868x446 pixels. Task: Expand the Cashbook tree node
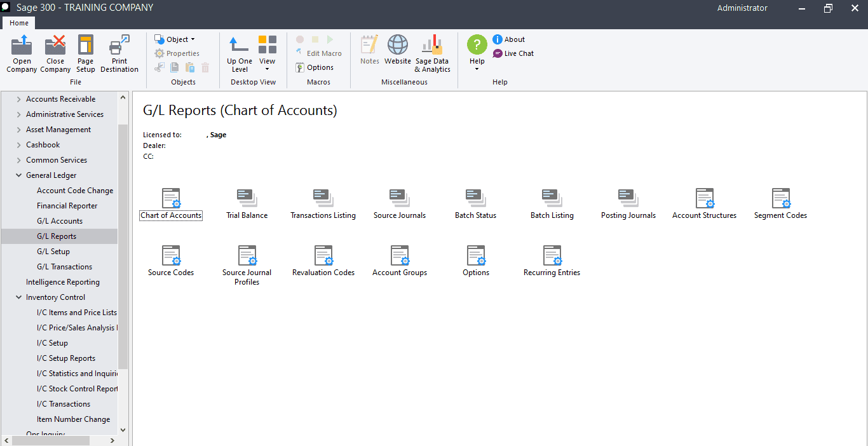19,145
